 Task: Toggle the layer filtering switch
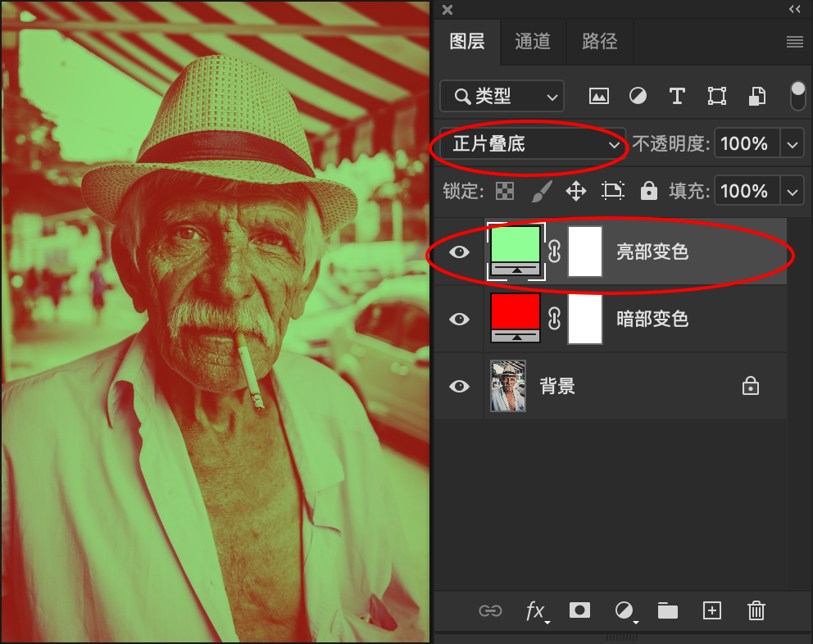pos(797,95)
